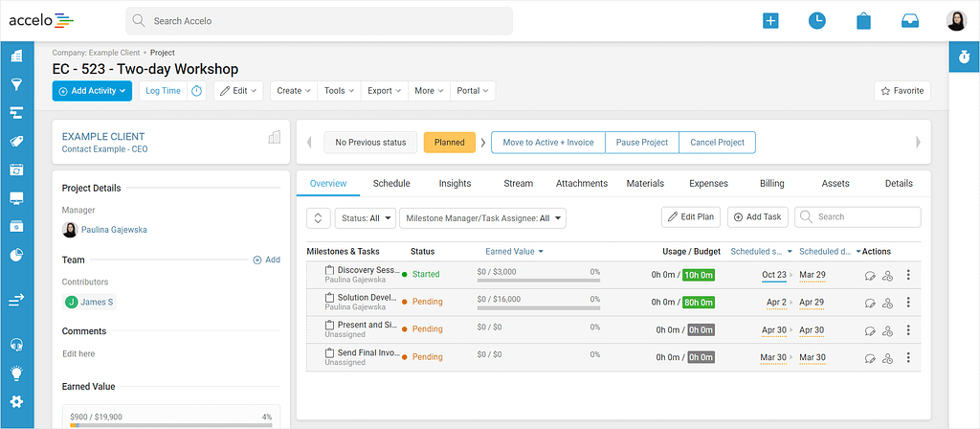
Task: Switch to the Insights tab
Action: click(x=455, y=183)
